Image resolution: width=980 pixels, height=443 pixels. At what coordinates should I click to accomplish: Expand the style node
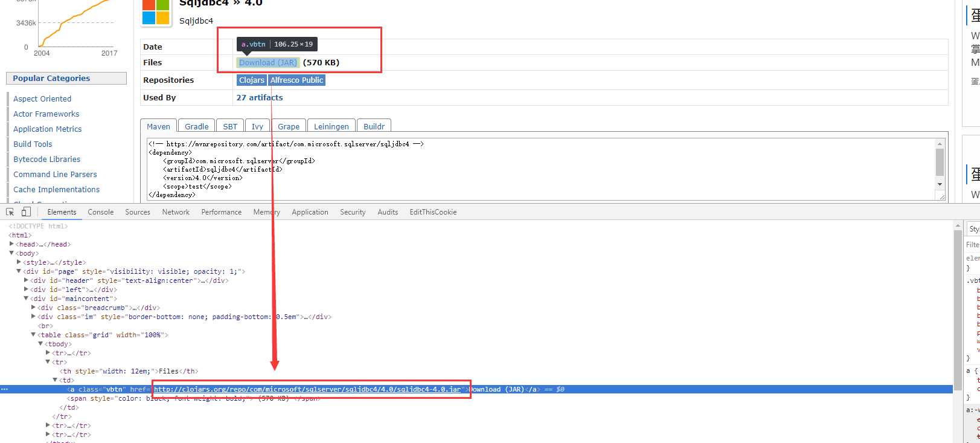19,262
